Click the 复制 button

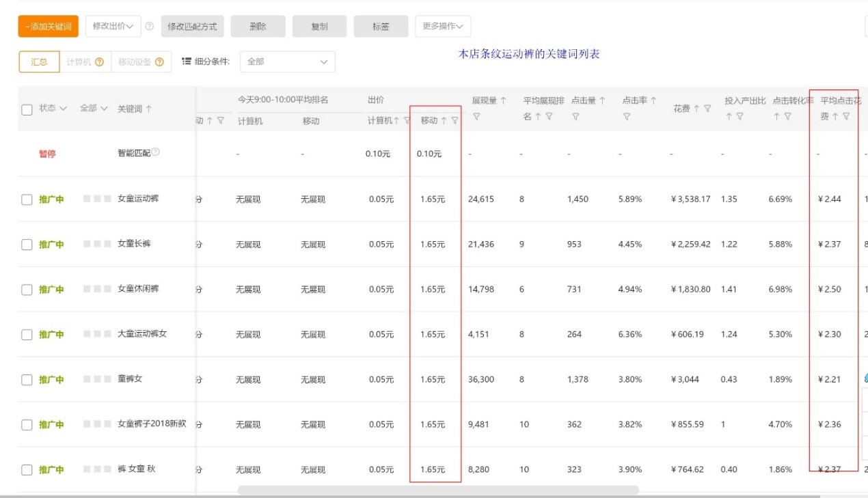point(319,26)
